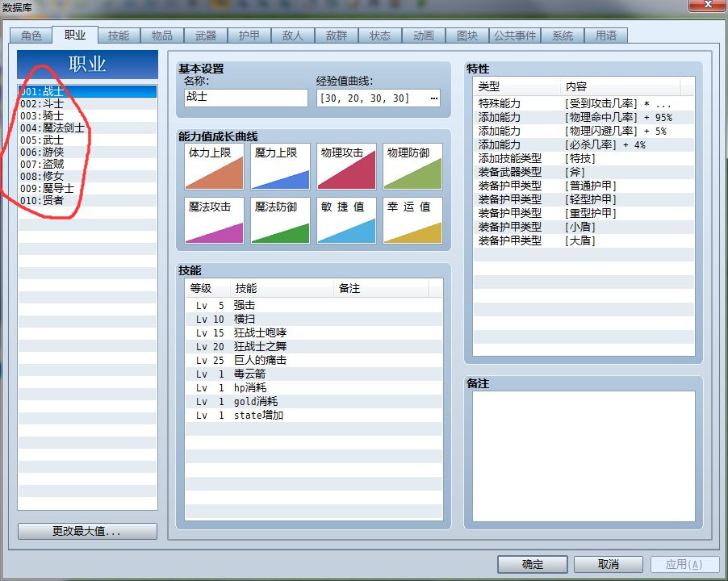Screen dimensions: 728x581
Task: Open the 物理防御 growth curve thumbnail
Action: (412, 166)
